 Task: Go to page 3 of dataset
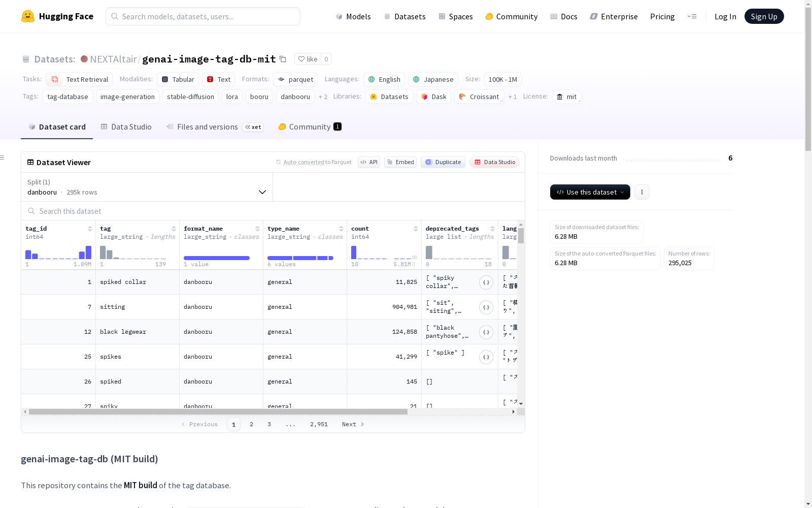coord(269,424)
